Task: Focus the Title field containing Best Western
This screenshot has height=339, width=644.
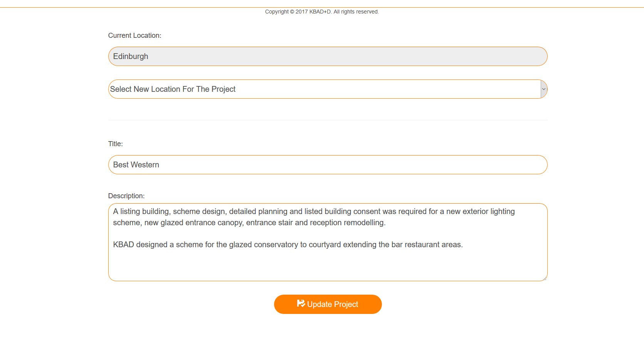Action: 328,165
